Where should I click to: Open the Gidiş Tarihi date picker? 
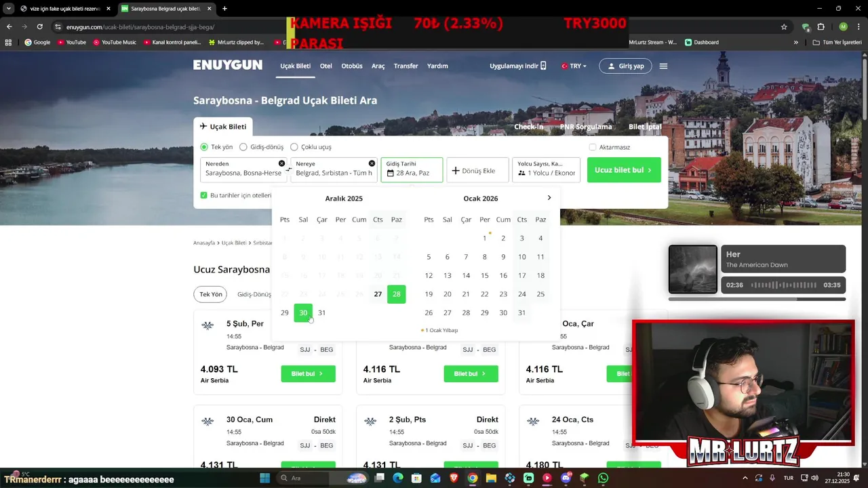412,169
